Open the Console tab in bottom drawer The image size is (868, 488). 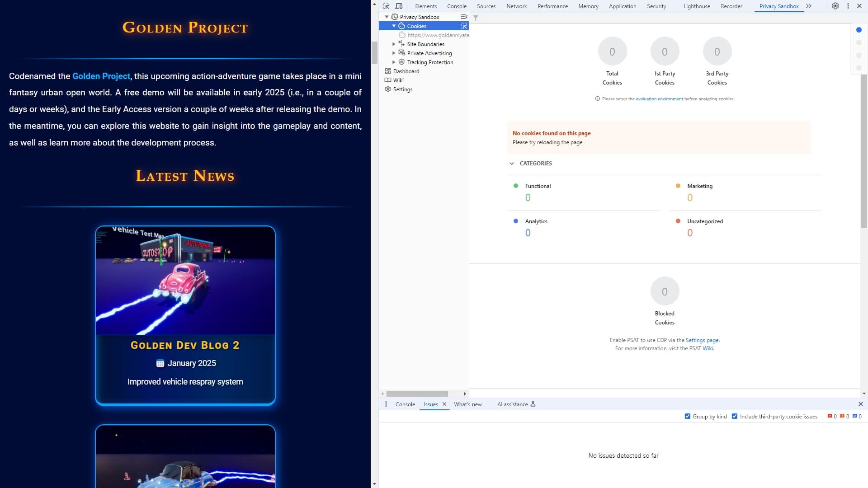(x=405, y=404)
